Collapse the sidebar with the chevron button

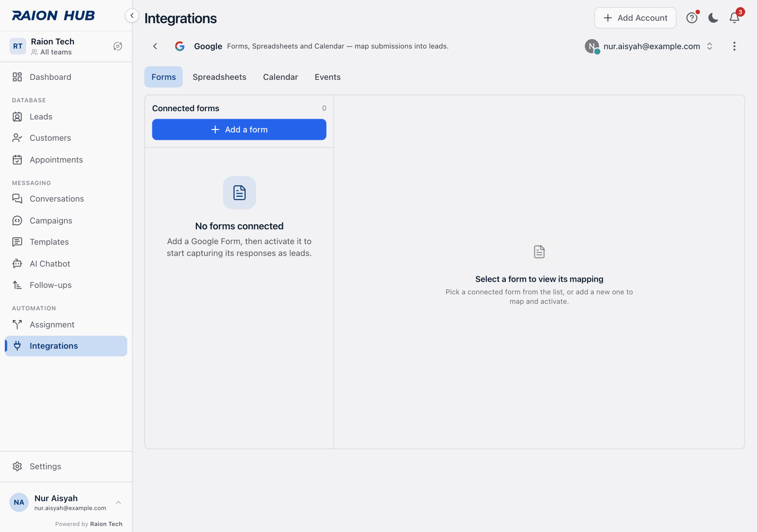(132, 16)
